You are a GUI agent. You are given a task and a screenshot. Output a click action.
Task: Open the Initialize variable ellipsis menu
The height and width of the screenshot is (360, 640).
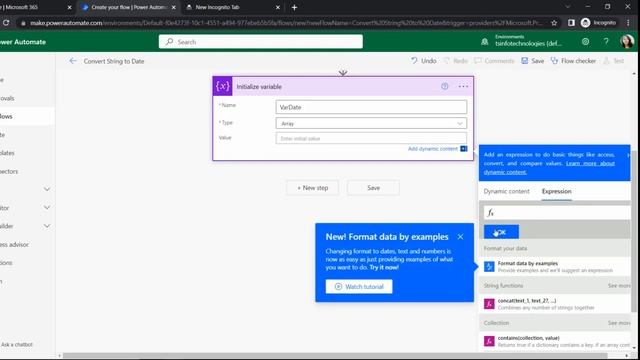(x=463, y=87)
